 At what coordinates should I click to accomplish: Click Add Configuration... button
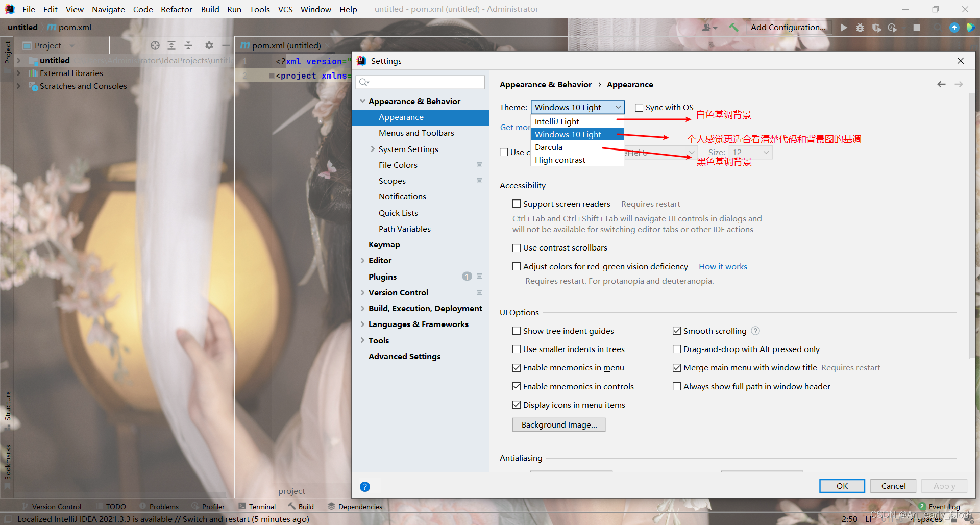click(788, 28)
